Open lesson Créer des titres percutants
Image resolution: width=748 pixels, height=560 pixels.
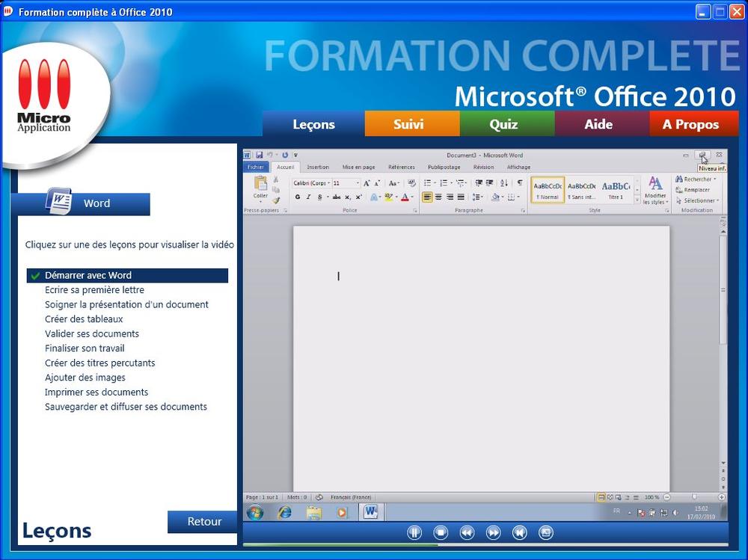click(99, 363)
